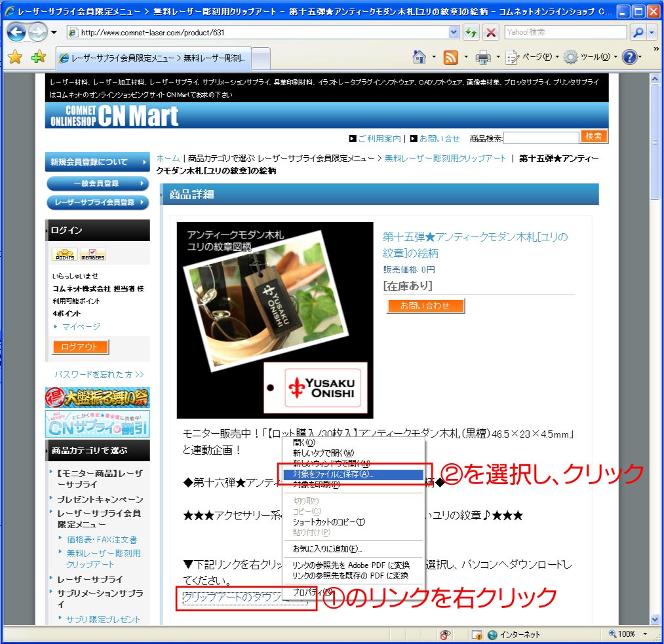Screen dimensions: 664x644
Task: Select 対象をファイルに保存(A) menu entry
Action: (x=353, y=474)
